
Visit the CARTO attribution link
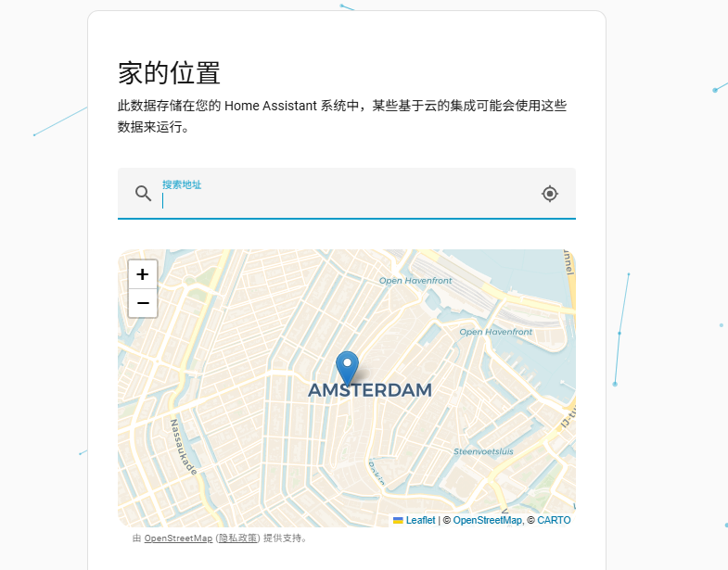coord(554,520)
